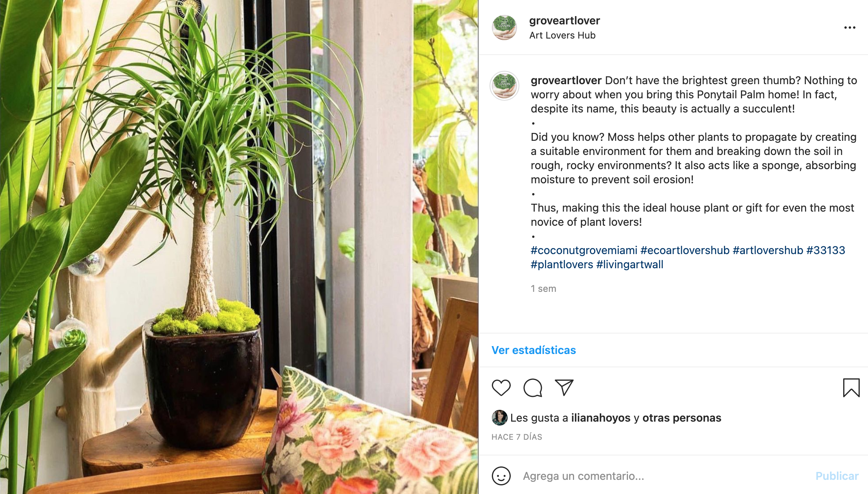Like the post with the heart icon
The height and width of the screenshot is (494, 868).
(x=501, y=388)
